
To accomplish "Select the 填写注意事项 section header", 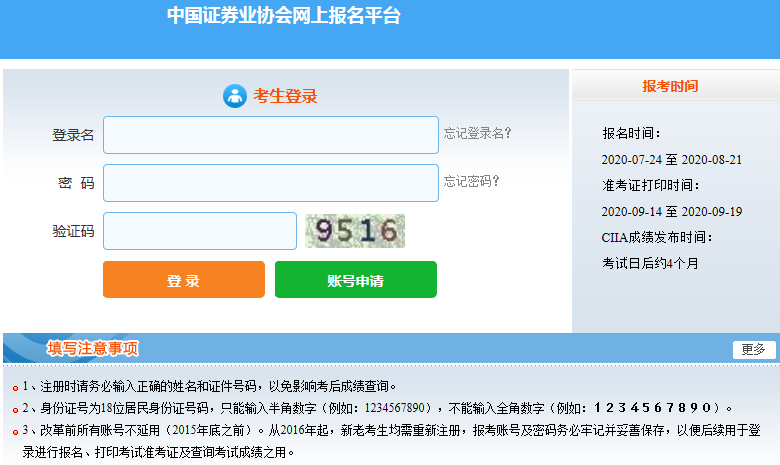I will (93, 348).
